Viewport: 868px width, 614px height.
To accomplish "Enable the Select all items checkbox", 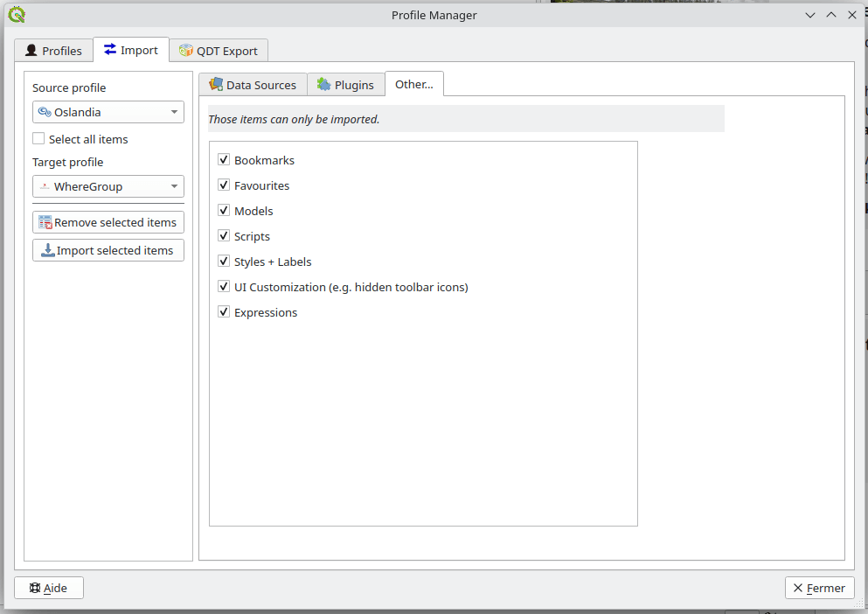I will 38,139.
